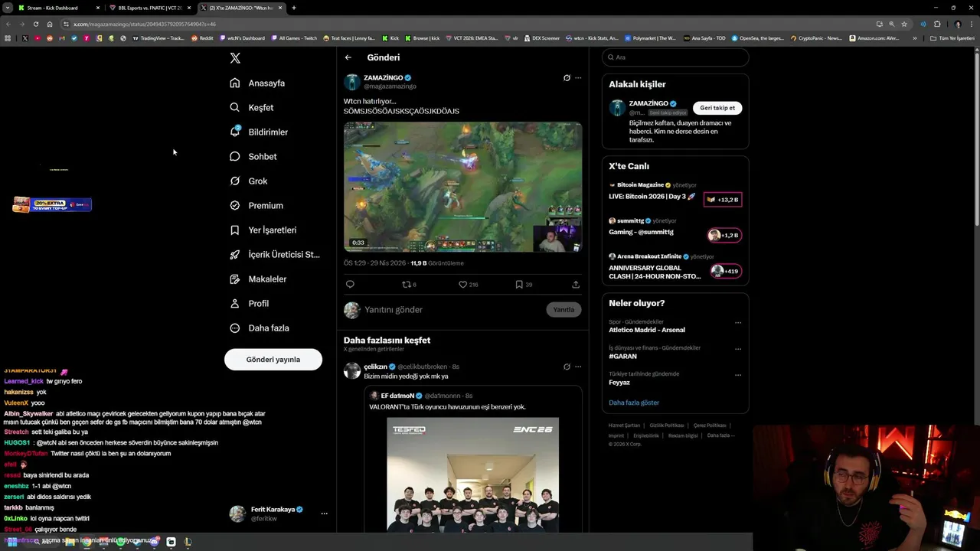
Task: Play the League of Legends video
Action: 462,187
